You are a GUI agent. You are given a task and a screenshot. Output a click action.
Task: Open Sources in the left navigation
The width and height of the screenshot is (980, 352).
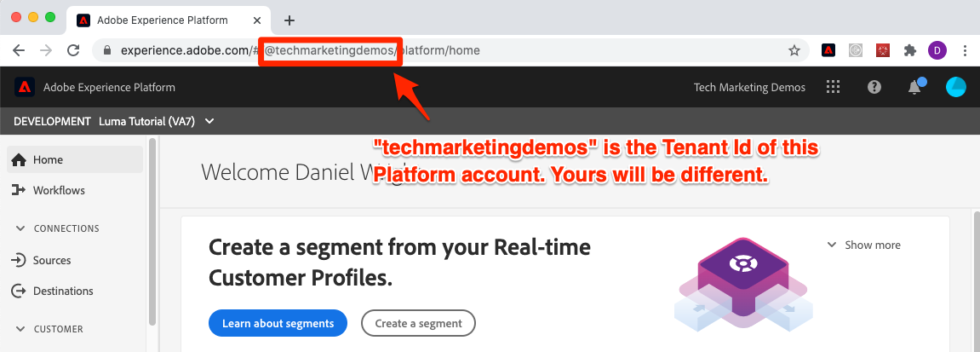[75, 260]
